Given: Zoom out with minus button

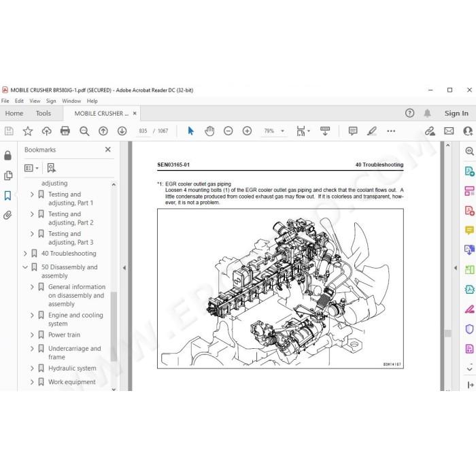Looking at the screenshot, I should click(228, 131).
